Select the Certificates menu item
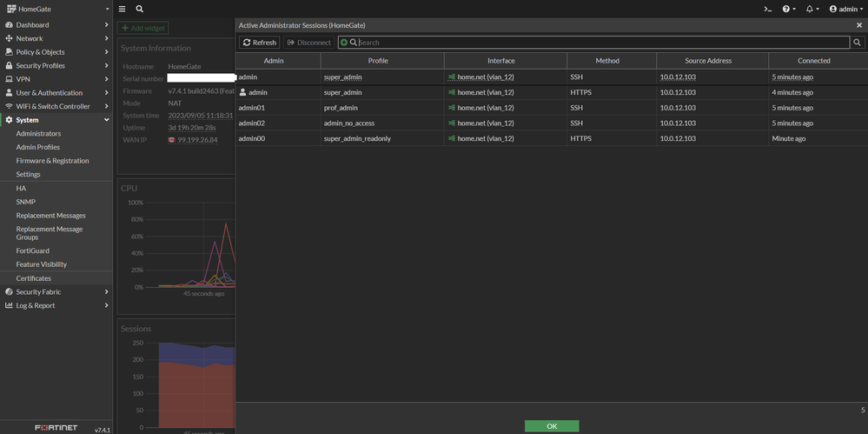Image resolution: width=868 pixels, height=434 pixels. point(33,278)
